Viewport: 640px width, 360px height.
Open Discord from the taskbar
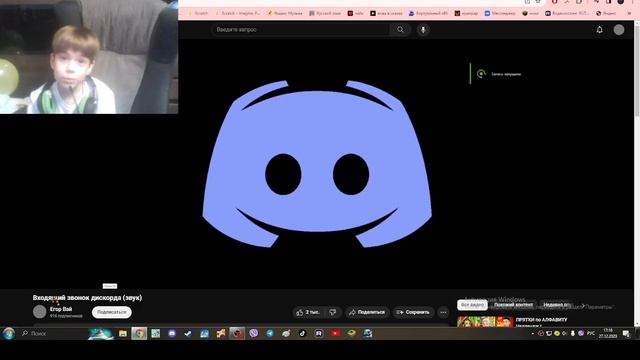point(172,333)
